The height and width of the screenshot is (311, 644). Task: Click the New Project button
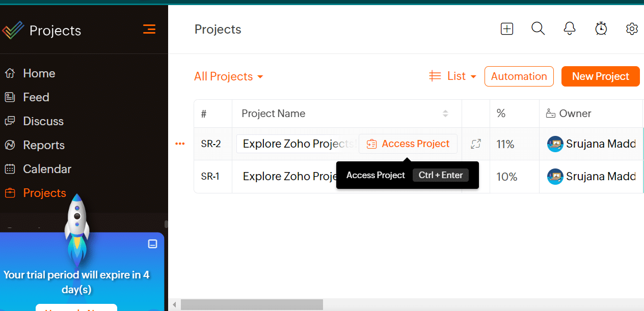(601, 76)
